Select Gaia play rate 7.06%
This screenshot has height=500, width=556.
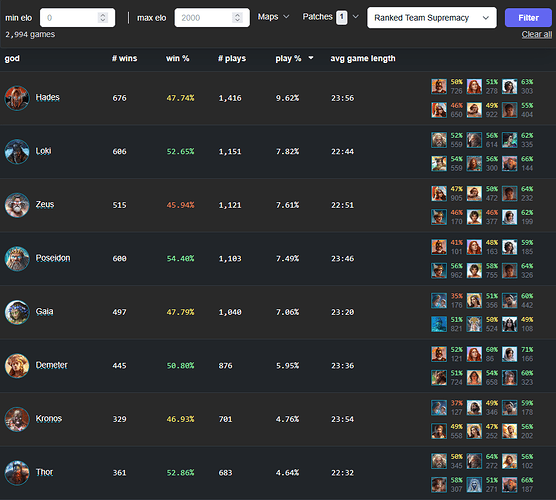pos(288,312)
